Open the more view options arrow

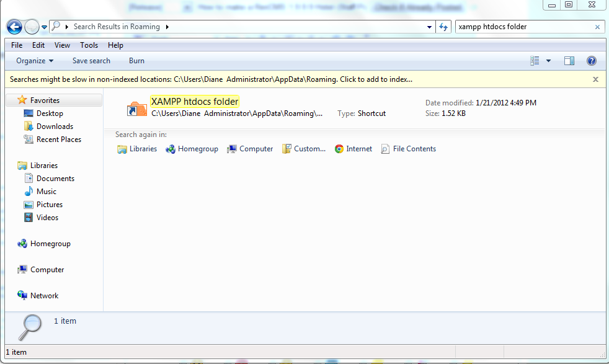coord(548,61)
